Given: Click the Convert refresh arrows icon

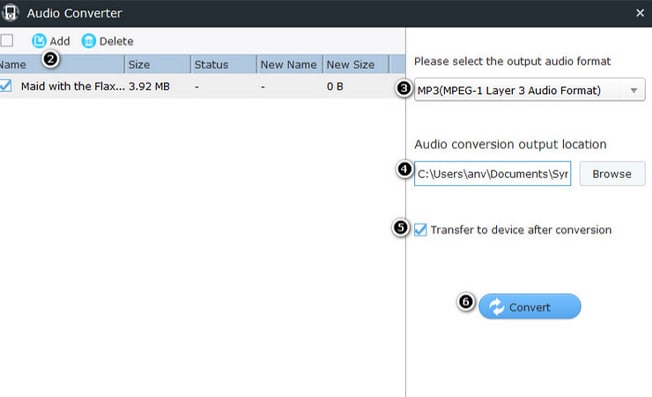Looking at the screenshot, I should click(x=496, y=307).
